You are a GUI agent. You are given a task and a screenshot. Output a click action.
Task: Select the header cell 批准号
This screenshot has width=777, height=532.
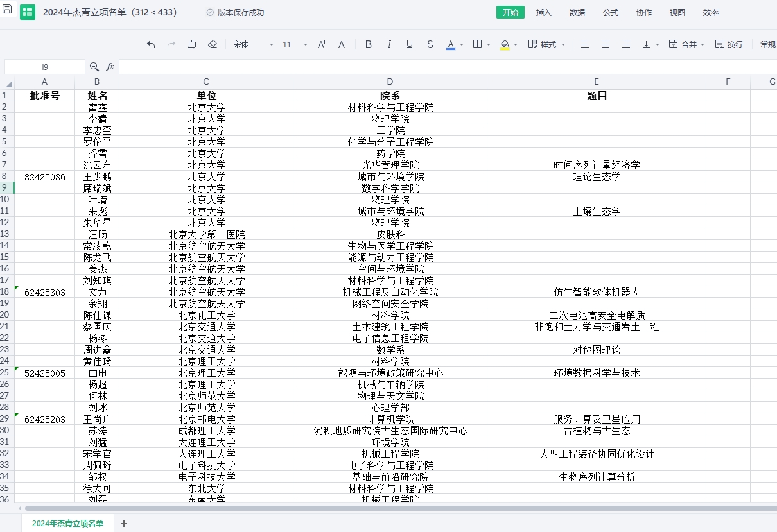[44, 96]
